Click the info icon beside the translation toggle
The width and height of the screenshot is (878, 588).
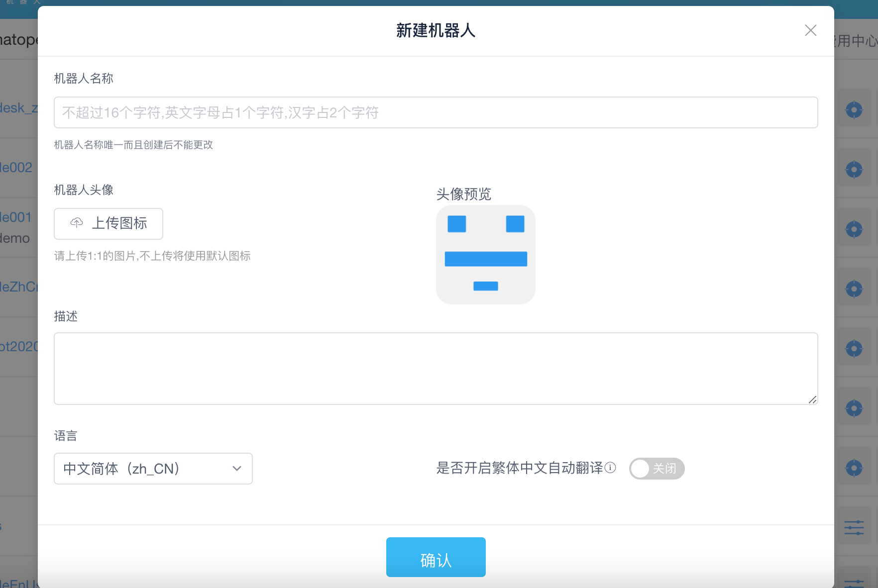[612, 468]
